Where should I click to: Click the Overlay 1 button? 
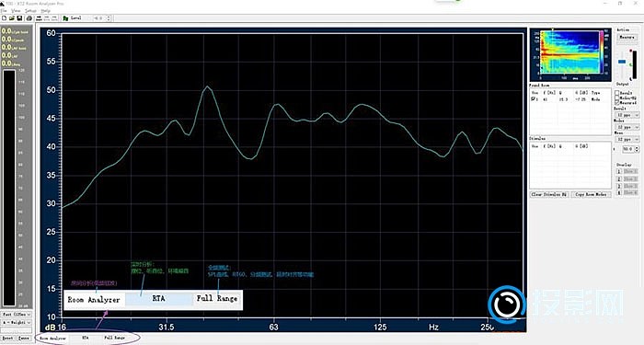coord(619,172)
